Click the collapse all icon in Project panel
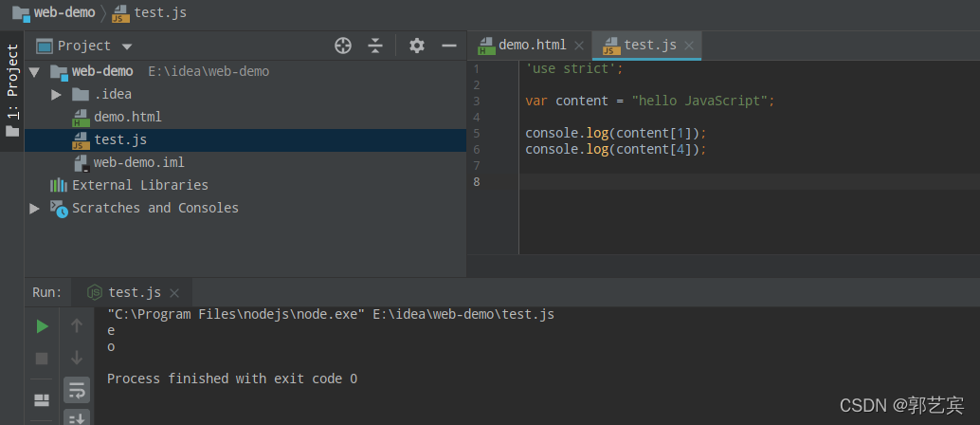Image resolution: width=980 pixels, height=425 pixels. click(375, 46)
